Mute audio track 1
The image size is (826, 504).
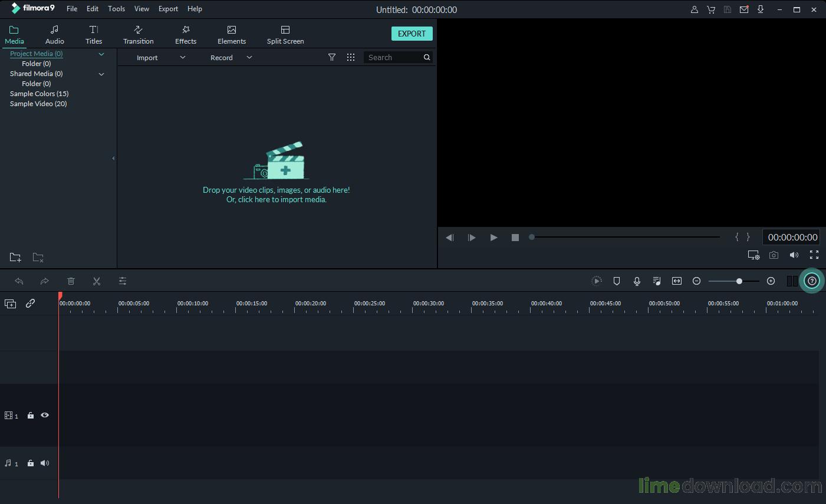45,463
